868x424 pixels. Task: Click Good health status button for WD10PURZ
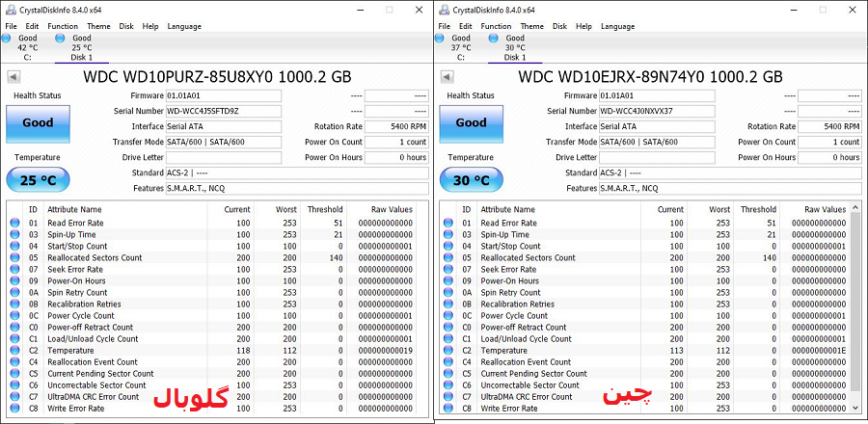38,123
